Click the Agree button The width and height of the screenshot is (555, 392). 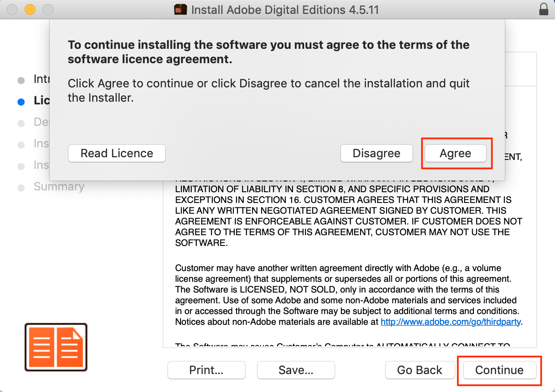point(455,153)
